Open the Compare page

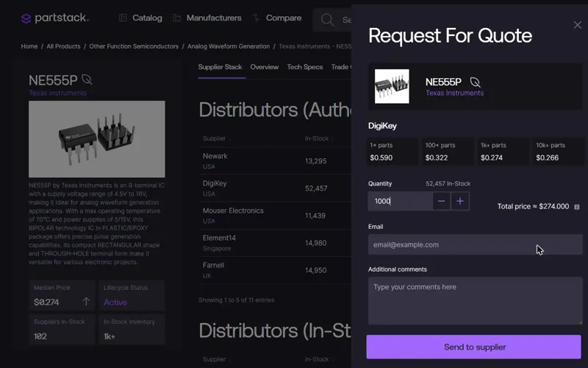[284, 18]
